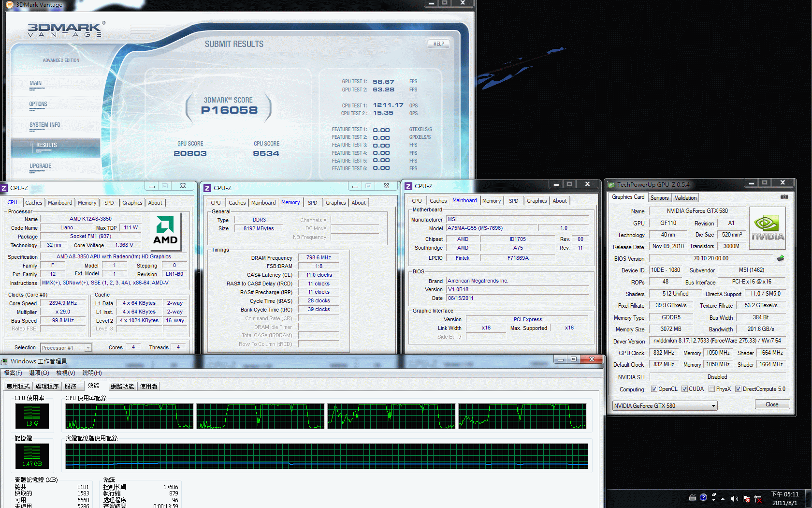The width and height of the screenshot is (812, 508).
Task: Switch to the 使用者 tab in Task Manager
Action: (148, 387)
